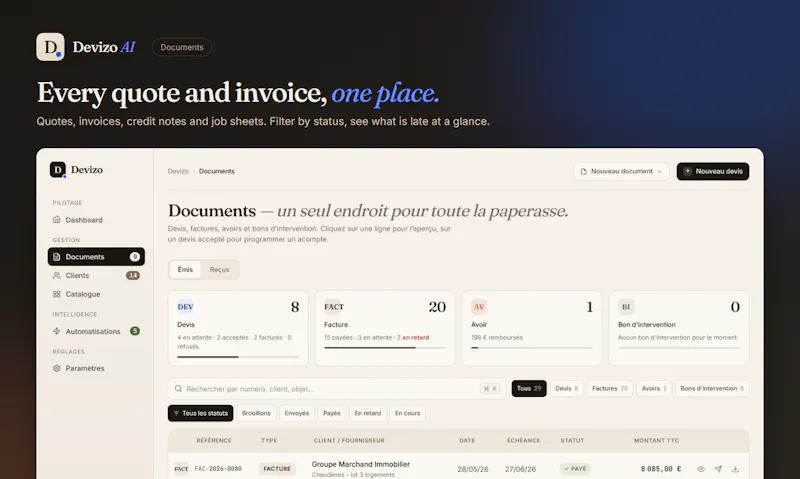
Task: Click the Catalogue grid icon
Action: 57,294
